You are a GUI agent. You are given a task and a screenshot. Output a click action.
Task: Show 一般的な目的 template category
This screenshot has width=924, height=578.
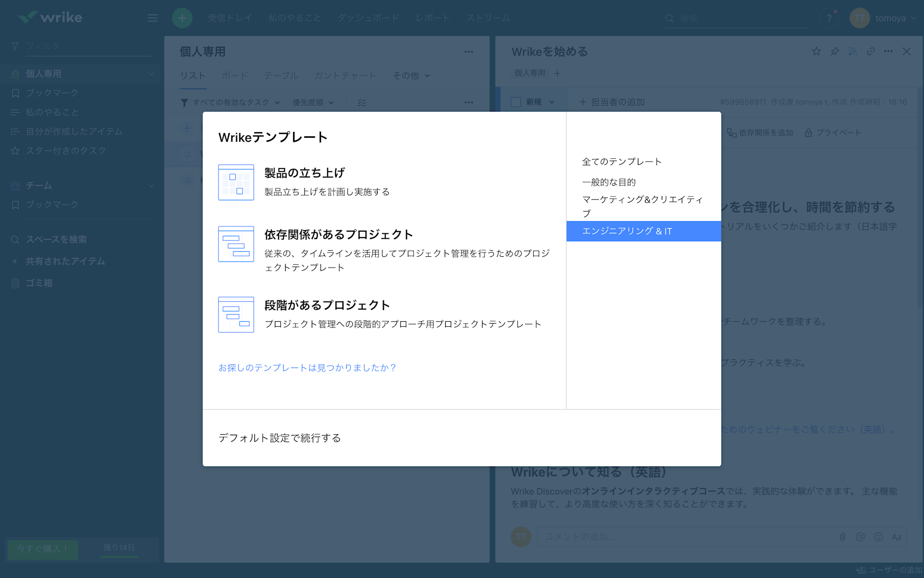click(609, 182)
